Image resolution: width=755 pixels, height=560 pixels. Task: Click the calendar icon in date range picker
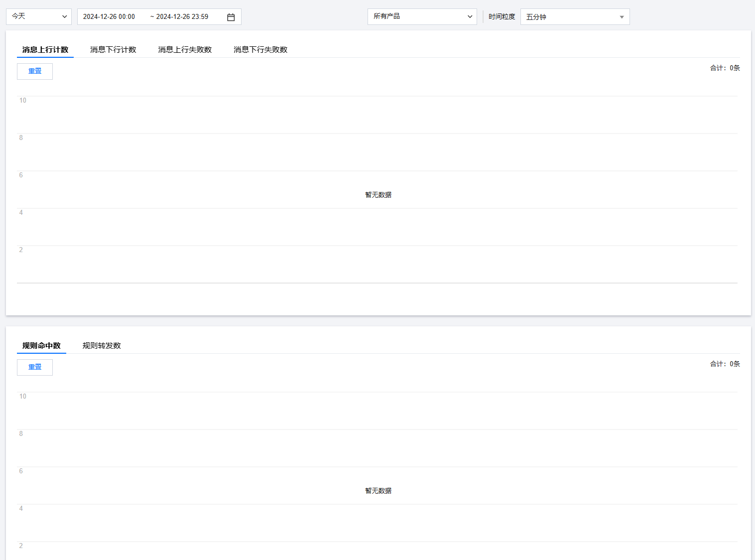click(231, 17)
